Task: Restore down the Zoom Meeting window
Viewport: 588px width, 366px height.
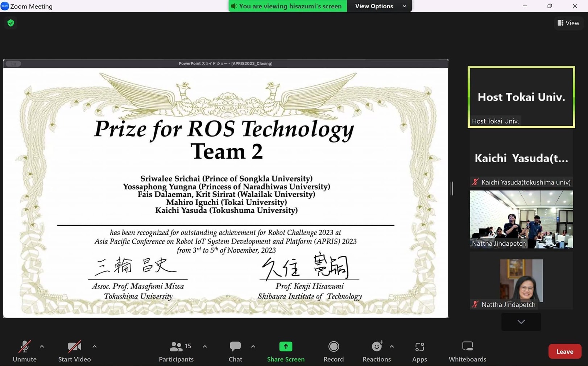Action: [550, 6]
